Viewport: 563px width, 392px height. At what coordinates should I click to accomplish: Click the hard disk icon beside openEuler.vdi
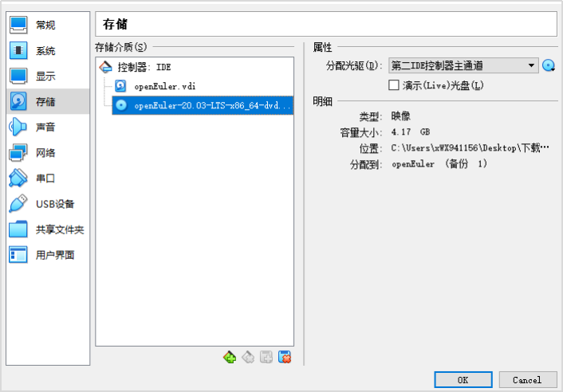click(x=120, y=86)
